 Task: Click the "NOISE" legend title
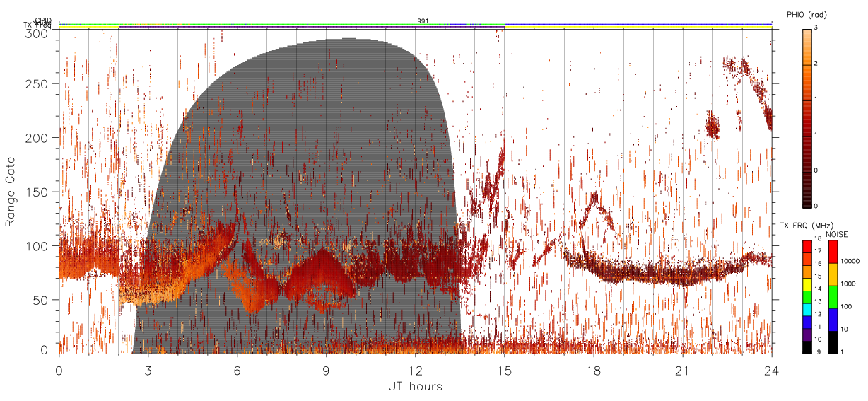click(838, 234)
